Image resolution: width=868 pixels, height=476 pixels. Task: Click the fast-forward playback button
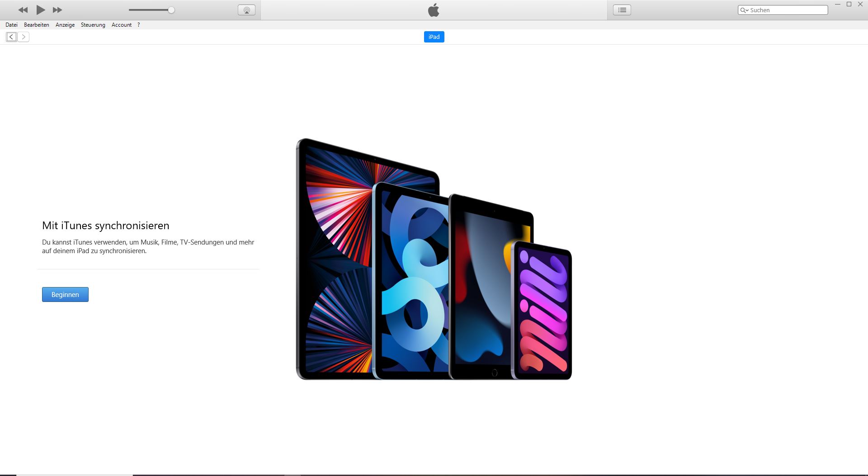(x=57, y=10)
